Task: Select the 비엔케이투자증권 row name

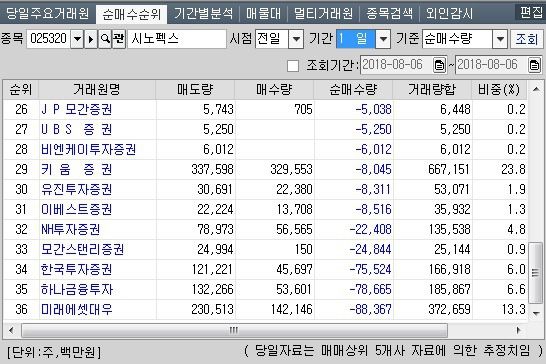Action: (x=88, y=149)
